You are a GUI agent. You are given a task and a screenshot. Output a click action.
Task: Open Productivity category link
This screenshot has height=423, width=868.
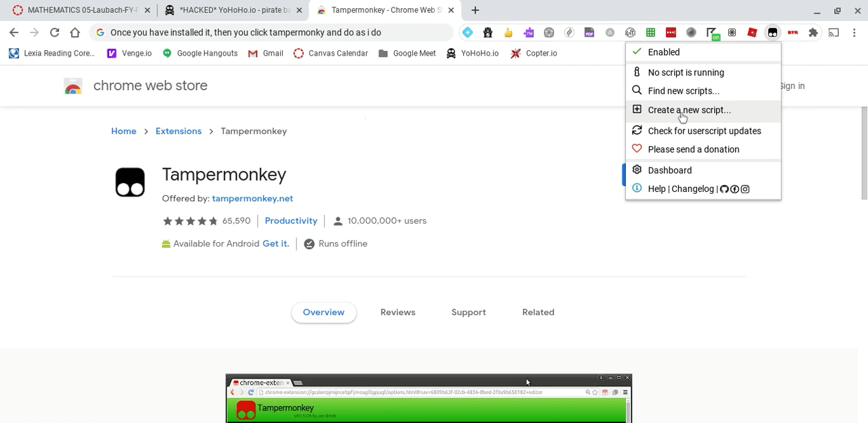click(x=291, y=221)
